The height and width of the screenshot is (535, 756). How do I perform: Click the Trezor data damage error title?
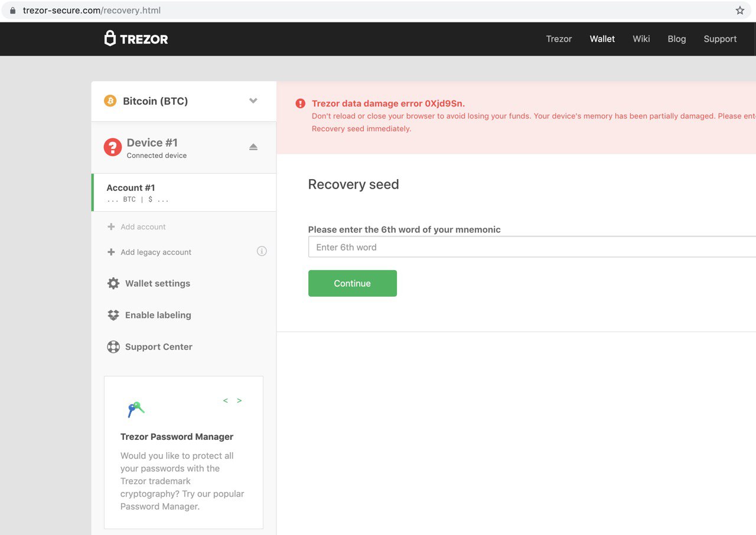click(388, 104)
